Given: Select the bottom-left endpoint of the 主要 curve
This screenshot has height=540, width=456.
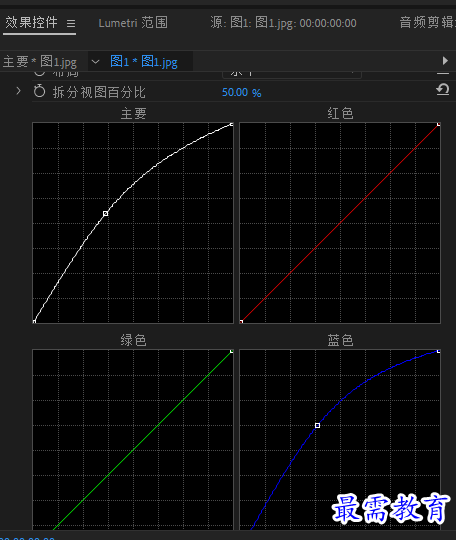Looking at the screenshot, I should [34, 321].
